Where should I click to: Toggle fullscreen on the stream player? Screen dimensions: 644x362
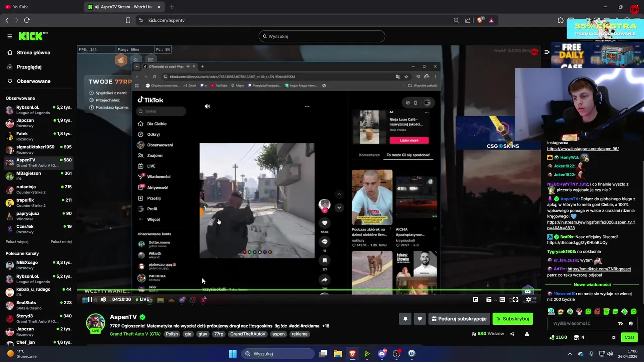[515, 300]
